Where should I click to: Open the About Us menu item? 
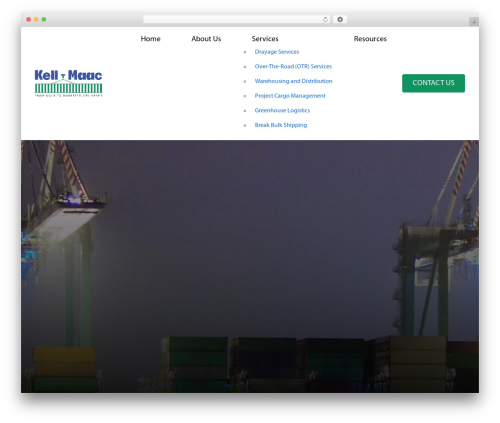pos(206,39)
